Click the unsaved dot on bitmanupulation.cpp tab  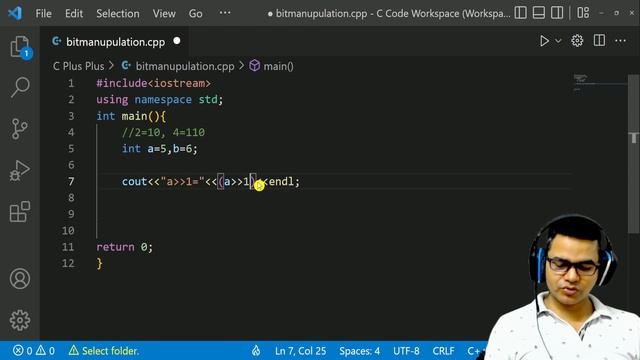pyautogui.click(x=177, y=41)
